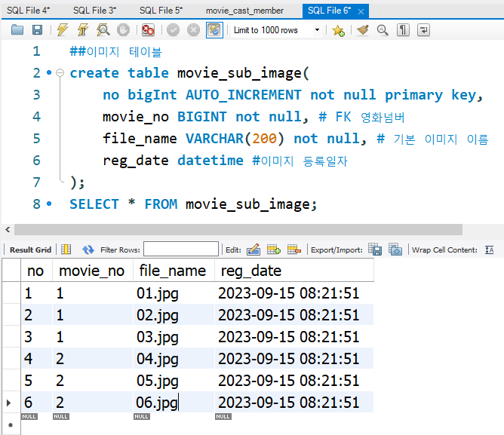The width and height of the screenshot is (504, 435).
Task: Save snippet with star plus icon
Action: [x=338, y=30]
